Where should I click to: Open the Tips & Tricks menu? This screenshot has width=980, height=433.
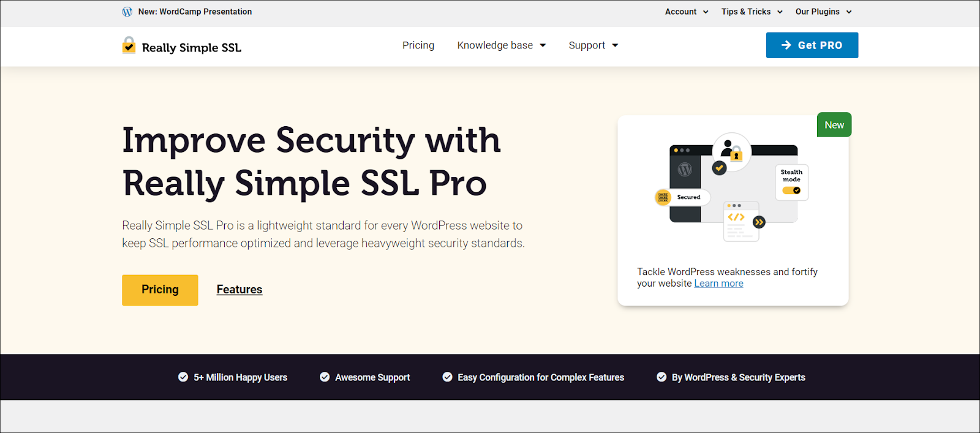tap(746, 12)
